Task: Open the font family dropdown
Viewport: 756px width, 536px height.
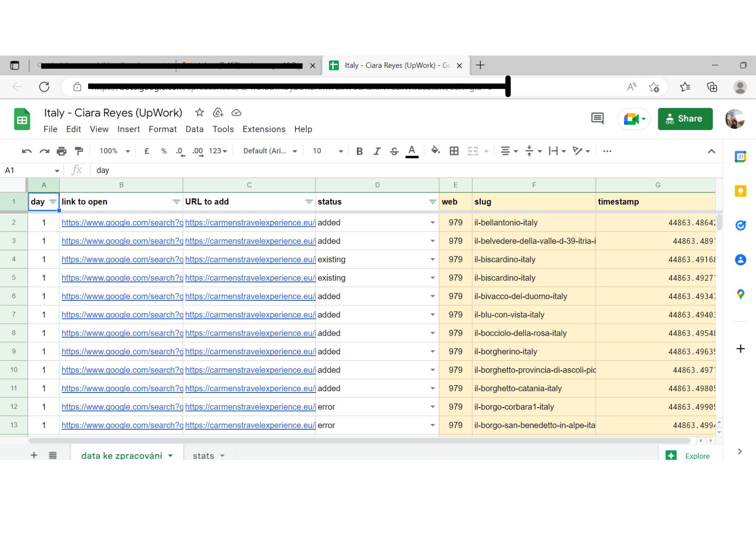Action: [270, 151]
